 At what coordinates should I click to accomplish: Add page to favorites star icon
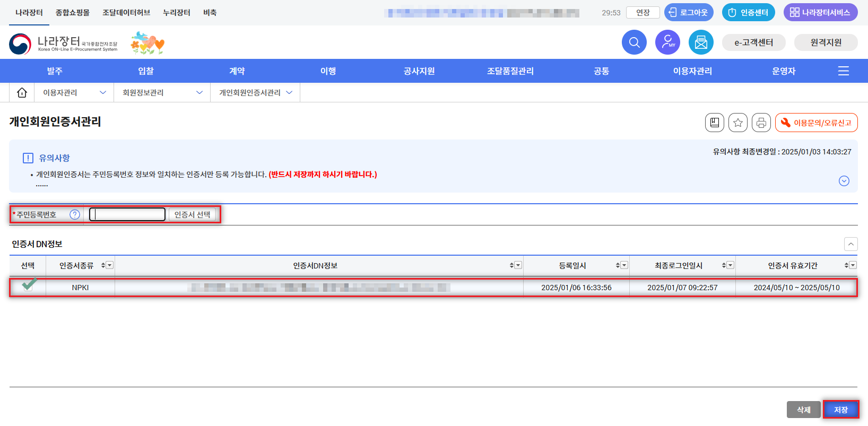pyautogui.click(x=738, y=123)
